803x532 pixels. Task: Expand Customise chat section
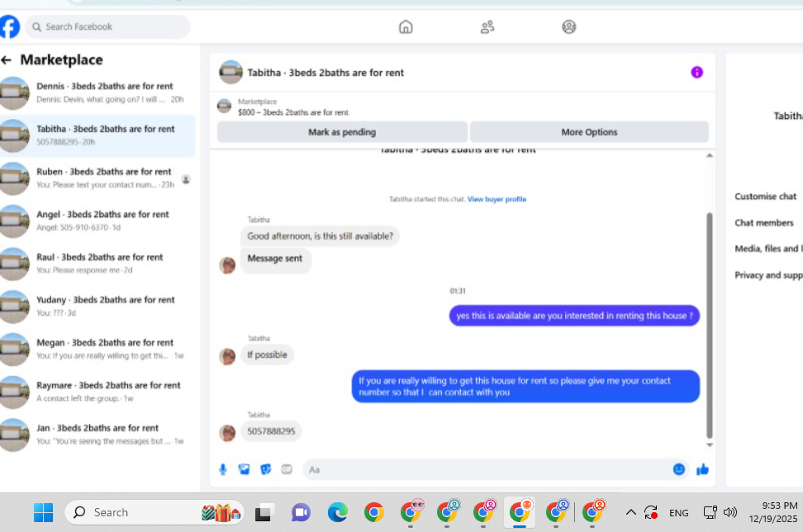(x=766, y=197)
